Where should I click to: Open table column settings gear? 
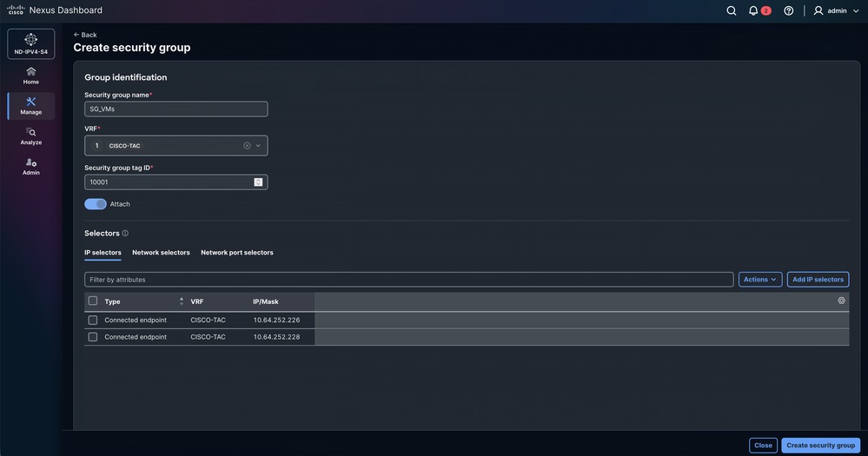click(x=841, y=301)
